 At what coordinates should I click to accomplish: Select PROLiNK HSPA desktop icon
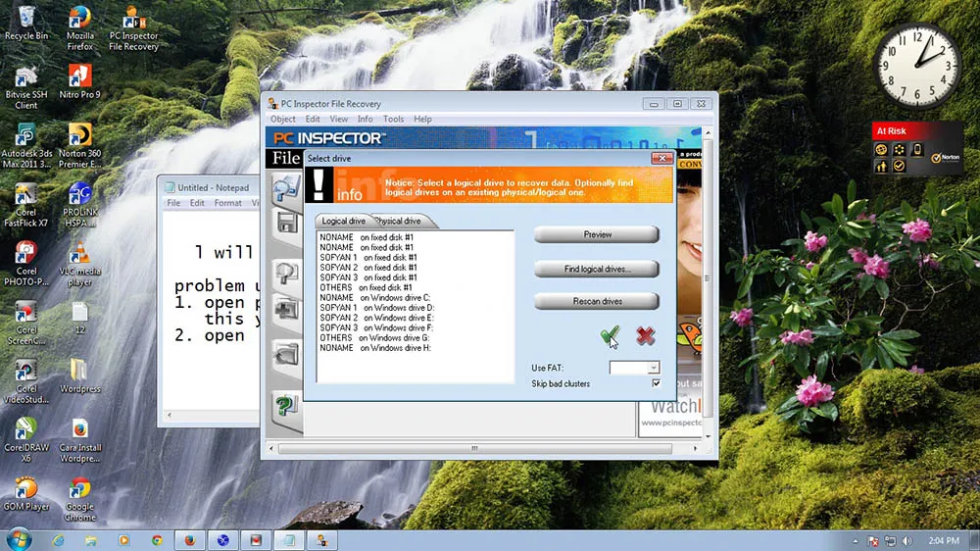click(x=79, y=205)
